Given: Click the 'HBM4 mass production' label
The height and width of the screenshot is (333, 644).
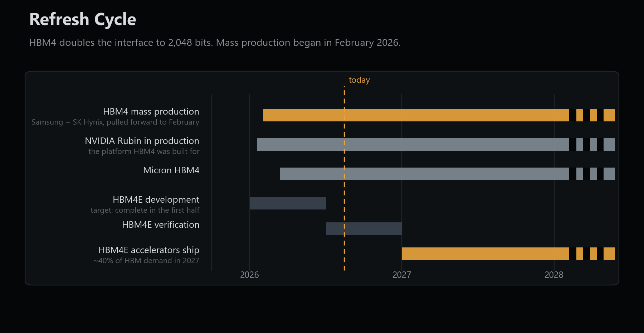Looking at the screenshot, I should (151, 111).
